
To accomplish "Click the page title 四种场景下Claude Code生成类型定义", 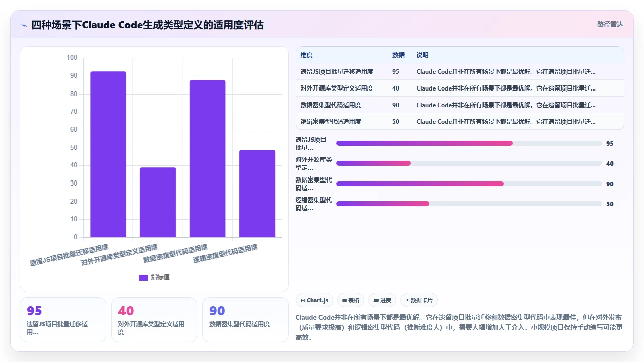I will 147,25.
